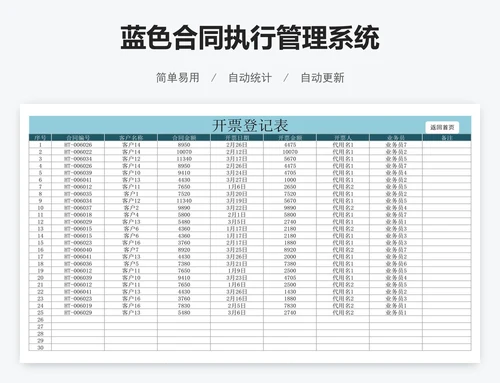Click invoice amount 1000 in row 6
The image size is (500, 383).
click(x=290, y=180)
